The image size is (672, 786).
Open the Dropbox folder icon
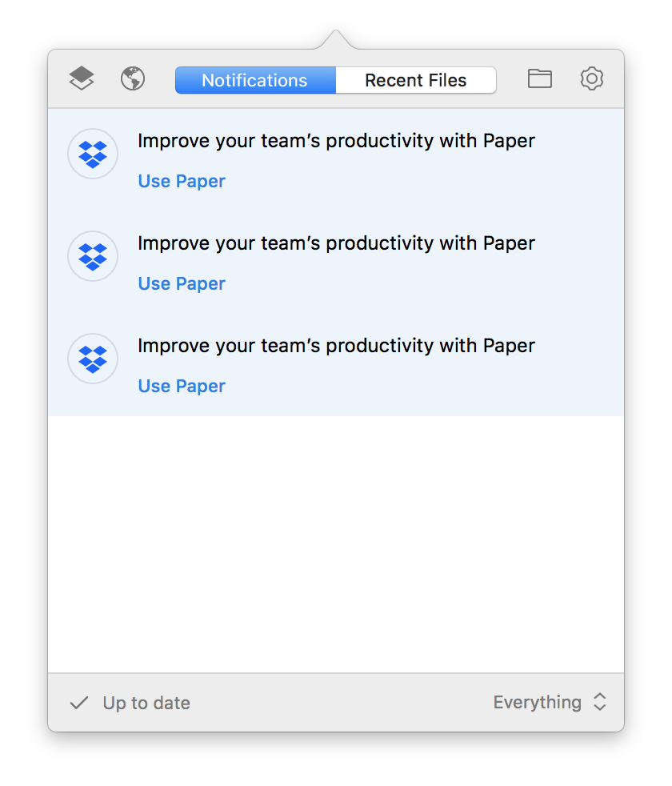(x=540, y=78)
